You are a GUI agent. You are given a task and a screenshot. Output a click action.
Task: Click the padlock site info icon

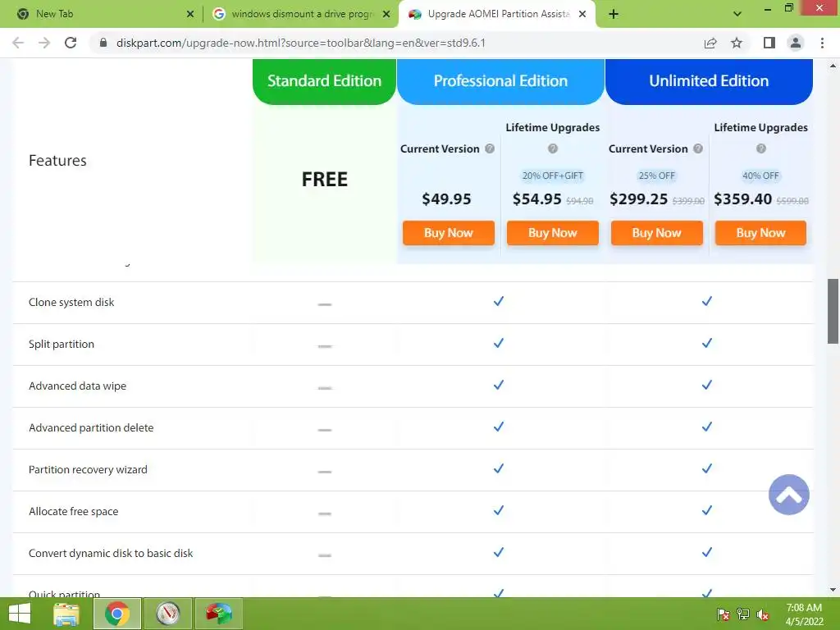point(103,43)
